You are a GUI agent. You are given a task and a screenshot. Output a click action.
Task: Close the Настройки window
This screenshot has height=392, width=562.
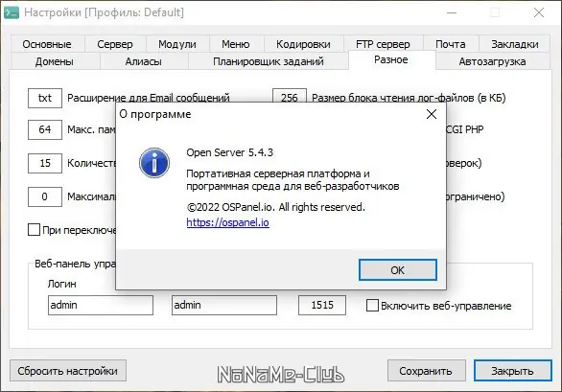[x=539, y=12]
